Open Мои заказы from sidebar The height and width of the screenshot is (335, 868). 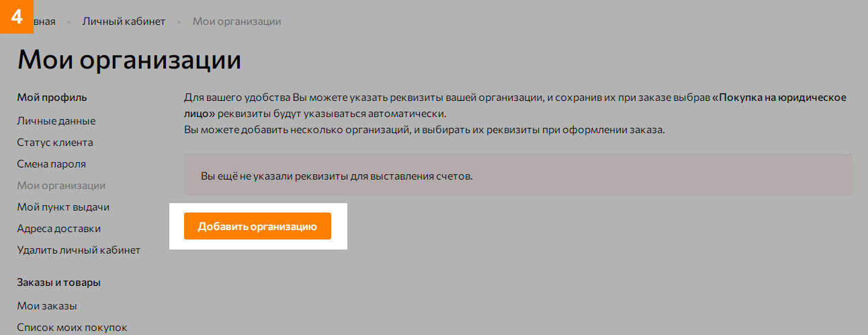(x=46, y=306)
